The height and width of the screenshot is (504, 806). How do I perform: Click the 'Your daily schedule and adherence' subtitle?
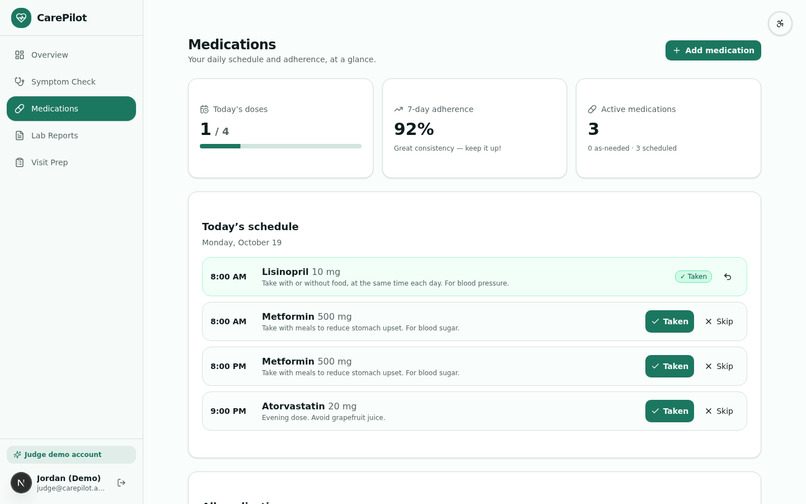282,60
